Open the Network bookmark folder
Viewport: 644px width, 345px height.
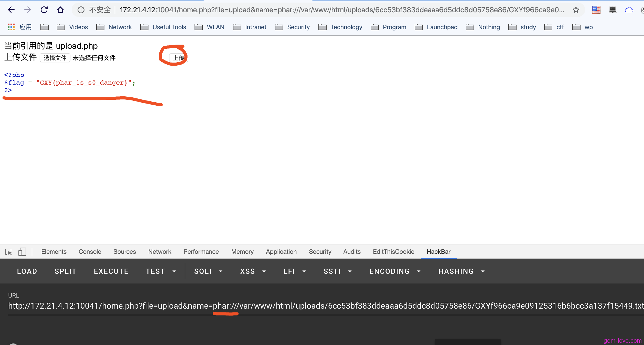[114, 27]
